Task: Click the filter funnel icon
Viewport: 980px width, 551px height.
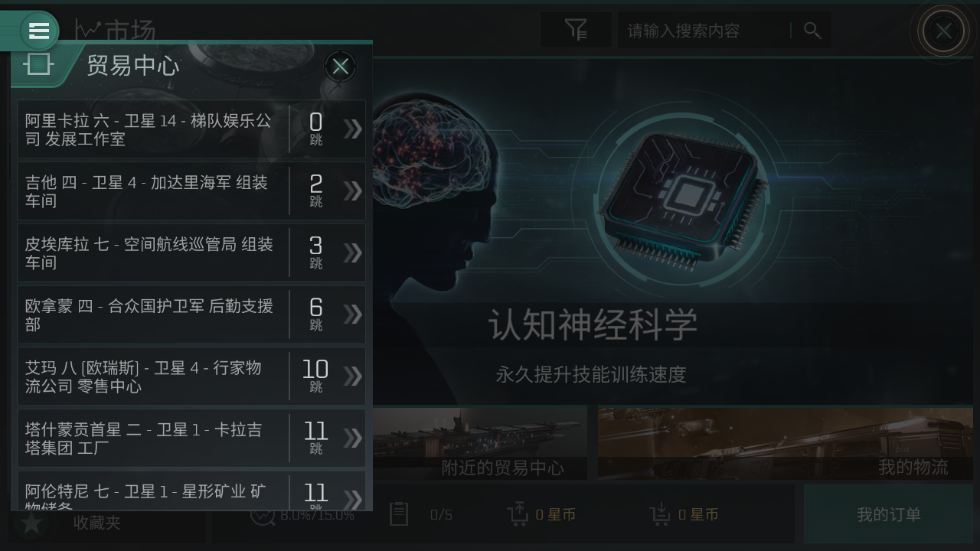Action: [576, 30]
